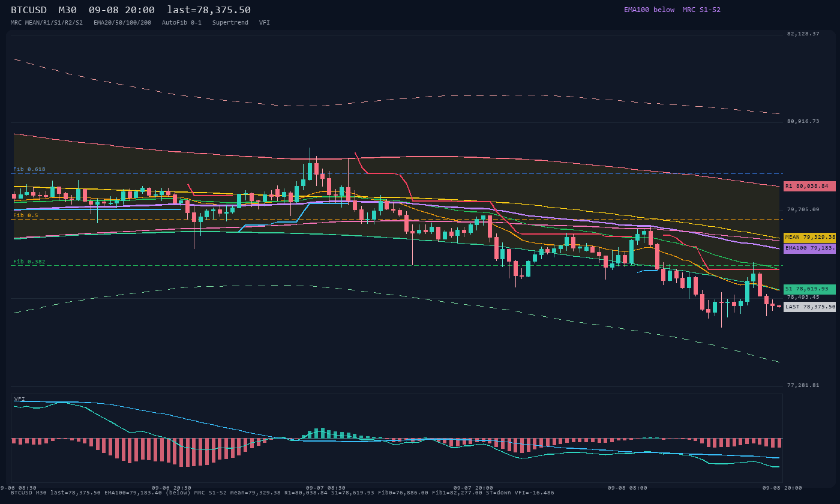This screenshot has width=840, height=504.
Task: Click 'VFI=-16.486' in the bottom status line
Action: [x=535, y=493]
